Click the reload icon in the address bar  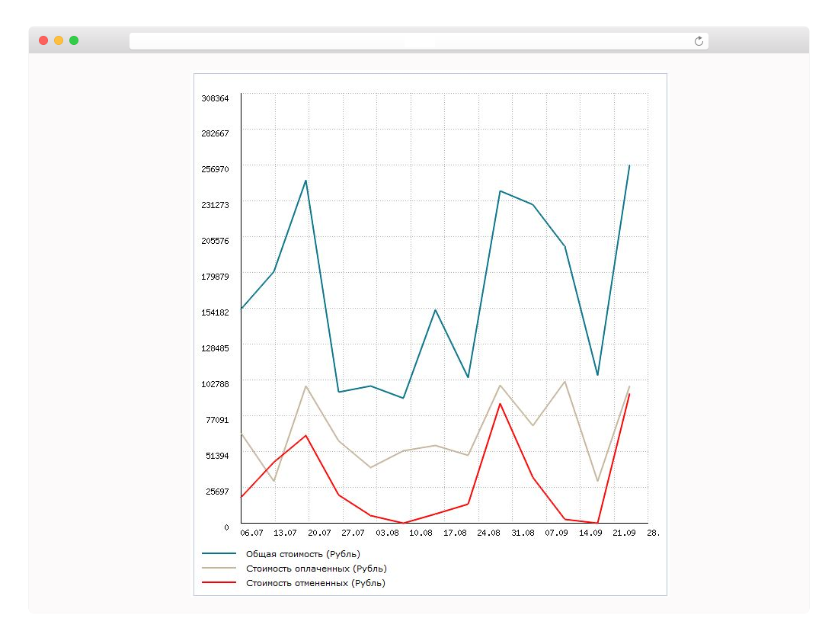699,41
